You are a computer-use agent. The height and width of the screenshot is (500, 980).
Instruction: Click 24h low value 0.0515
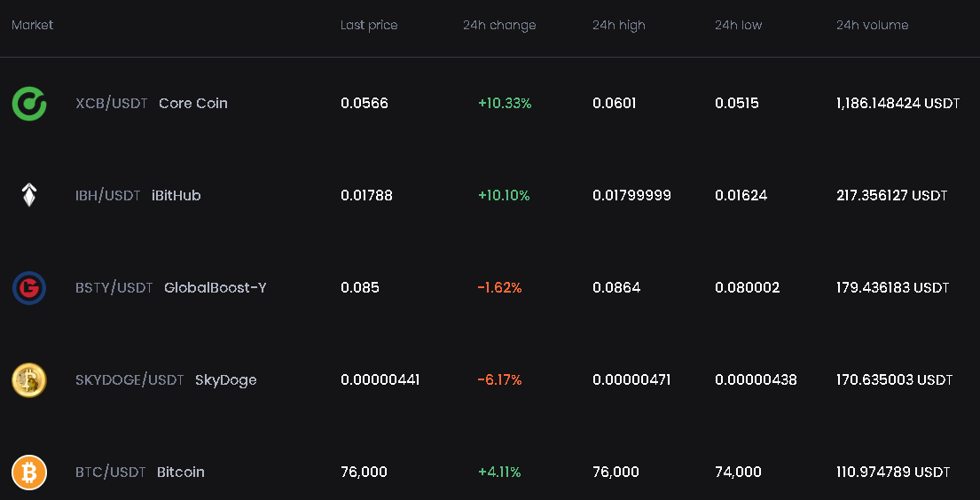(x=737, y=103)
